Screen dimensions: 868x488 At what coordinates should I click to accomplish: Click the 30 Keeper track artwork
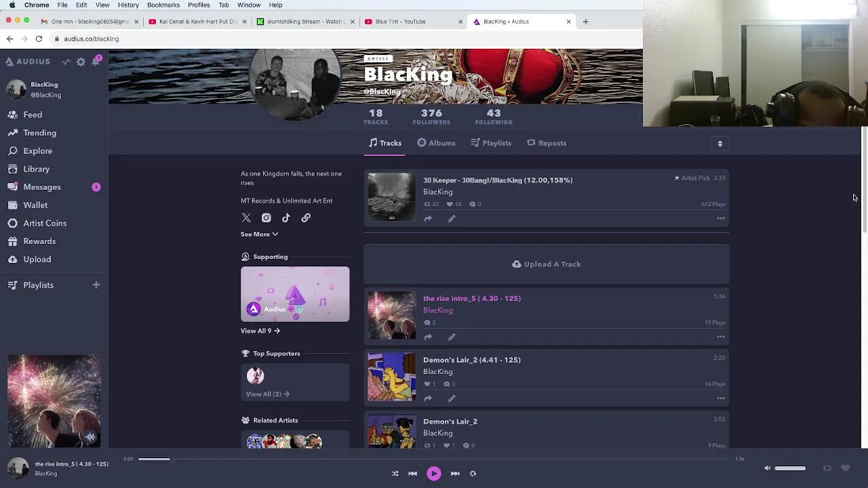[x=392, y=197]
